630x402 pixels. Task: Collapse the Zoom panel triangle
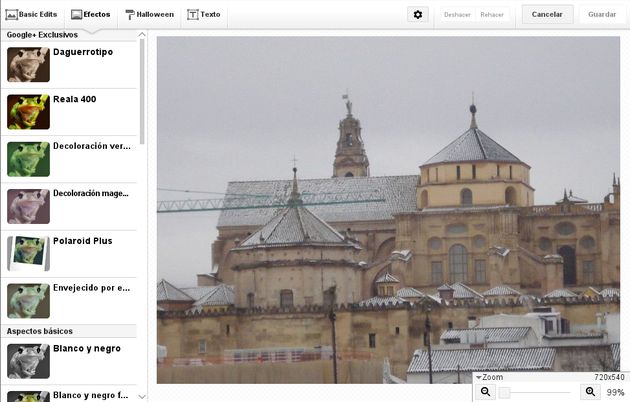coord(479,378)
